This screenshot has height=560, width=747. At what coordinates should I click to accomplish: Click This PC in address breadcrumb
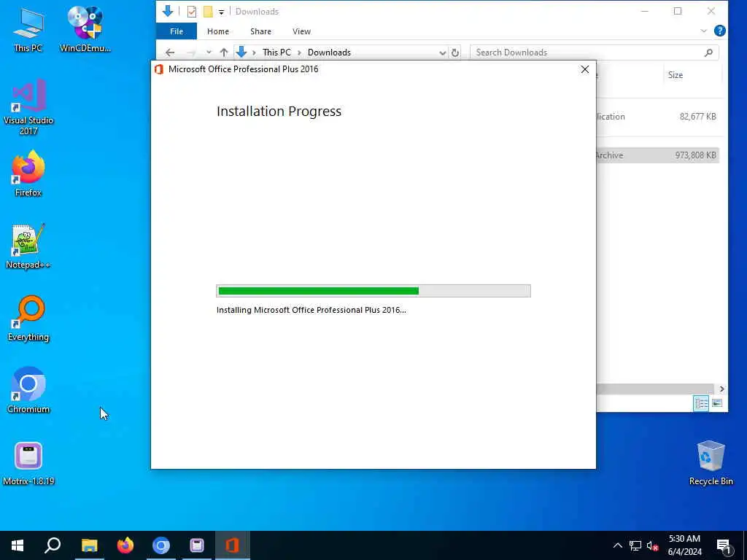(x=276, y=52)
